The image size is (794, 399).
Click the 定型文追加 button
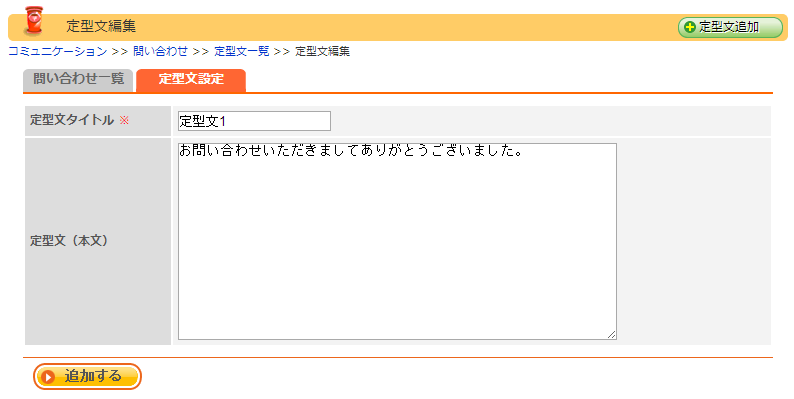click(730, 27)
